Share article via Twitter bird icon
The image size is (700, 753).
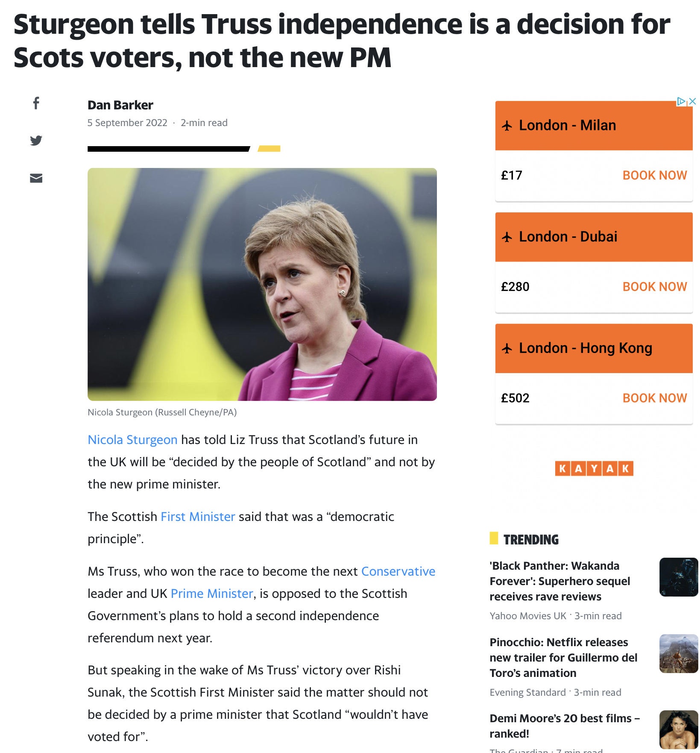(36, 141)
